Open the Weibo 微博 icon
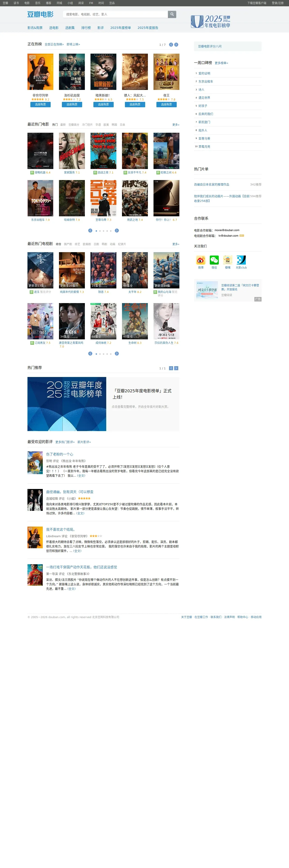The height and width of the screenshot is (868, 289). click(201, 260)
